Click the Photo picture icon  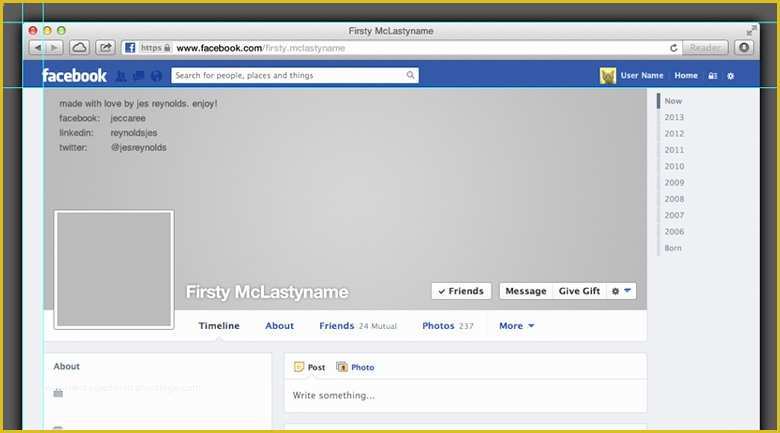[342, 367]
